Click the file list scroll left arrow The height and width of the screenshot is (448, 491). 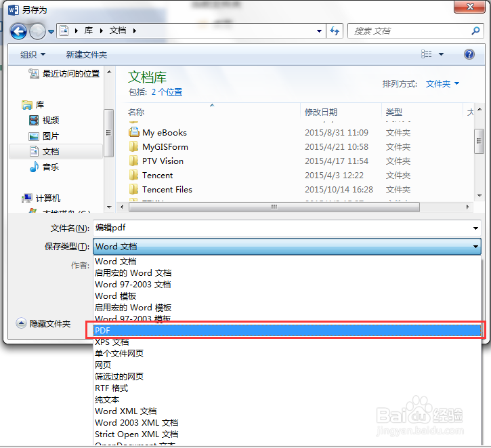point(122,207)
